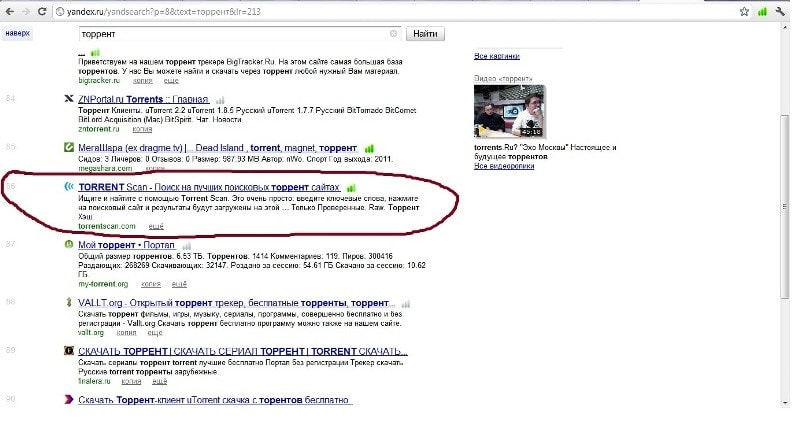The width and height of the screenshot is (800, 421).
Task: Reload the page with the refresh icon
Action: pyautogui.click(x=42, y=11)
